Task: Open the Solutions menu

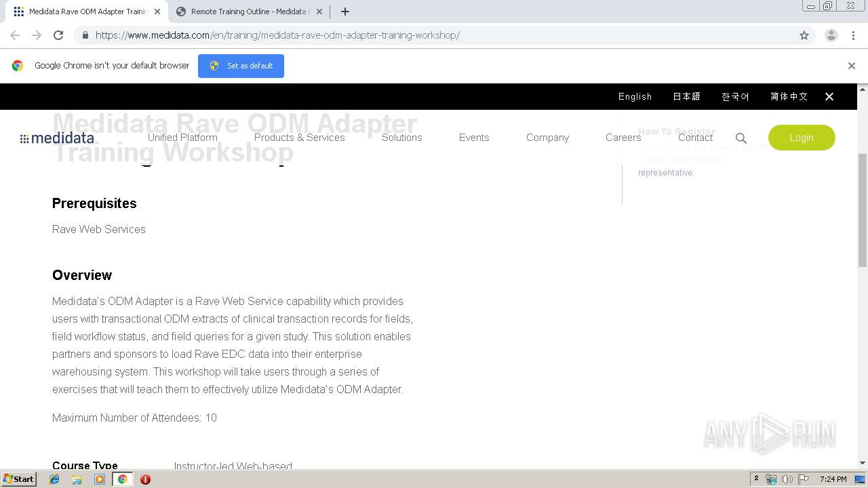Action: click(x=401, y=137)
